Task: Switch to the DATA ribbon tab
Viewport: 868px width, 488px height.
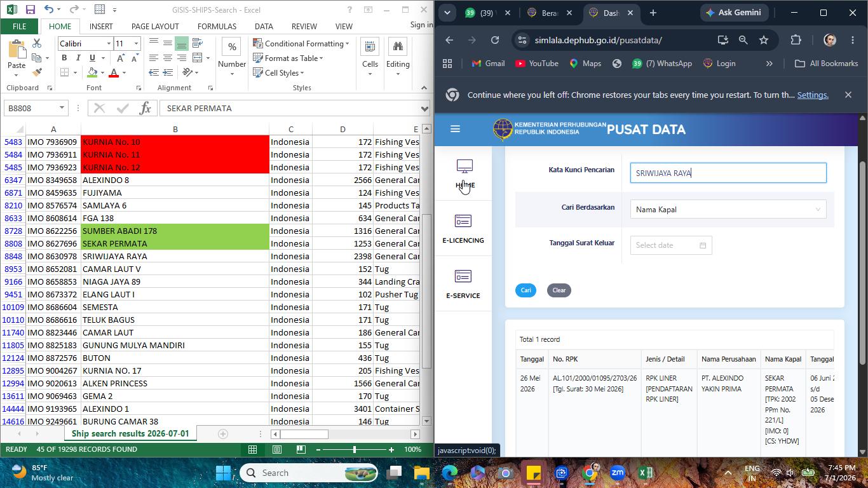Action: pyautogui.click(x=264, y=26)
